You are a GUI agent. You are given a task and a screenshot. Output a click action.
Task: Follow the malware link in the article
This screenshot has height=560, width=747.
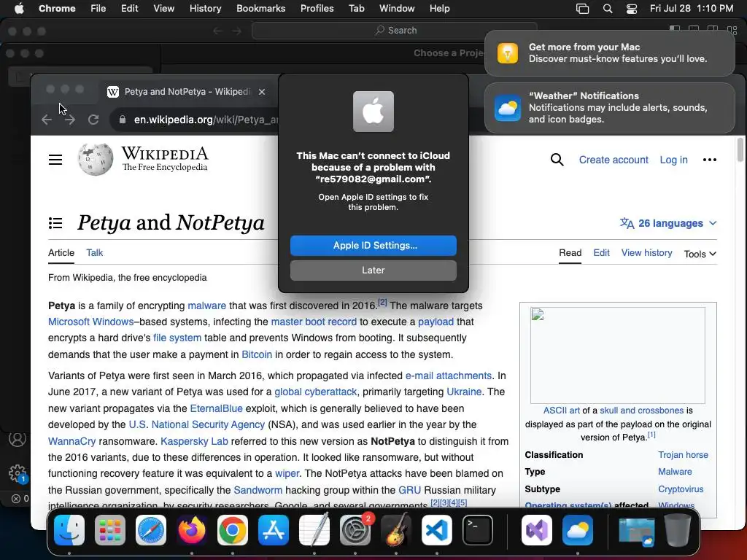(206, 306)
